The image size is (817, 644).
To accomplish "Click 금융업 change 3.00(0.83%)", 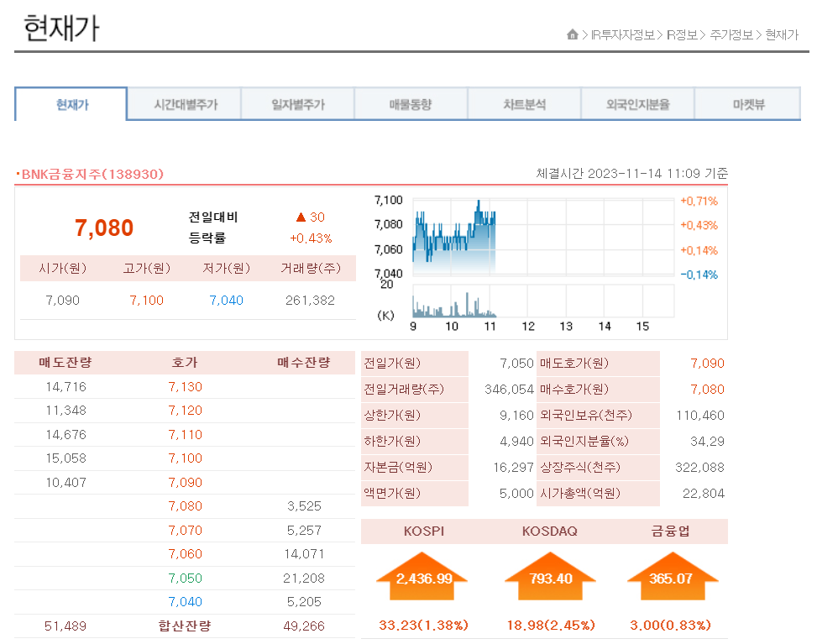I will (671, 625).
